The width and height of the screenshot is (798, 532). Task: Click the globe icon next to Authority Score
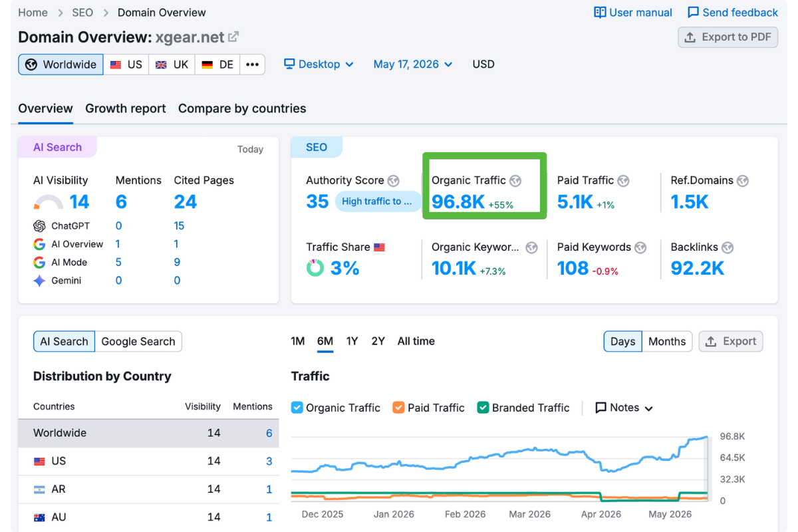click(x=394, y=181)
